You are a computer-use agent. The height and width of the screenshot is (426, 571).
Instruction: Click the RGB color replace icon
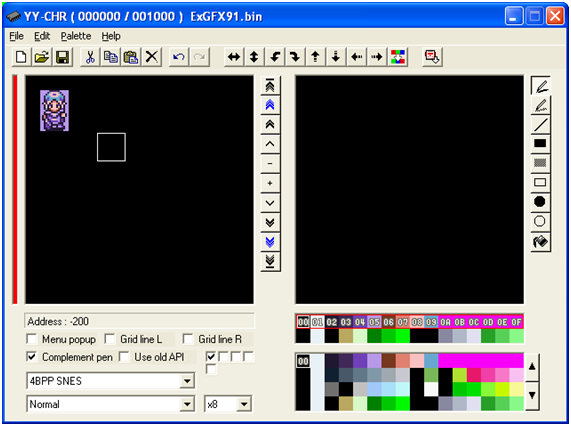point(398,57)
